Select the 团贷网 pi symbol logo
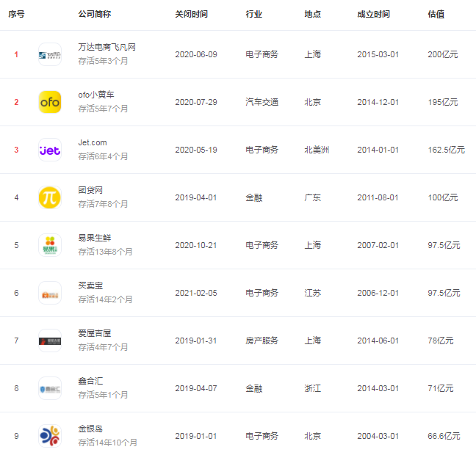The height and width of the screenshot is (455, 476). click(x=50, y=197)
